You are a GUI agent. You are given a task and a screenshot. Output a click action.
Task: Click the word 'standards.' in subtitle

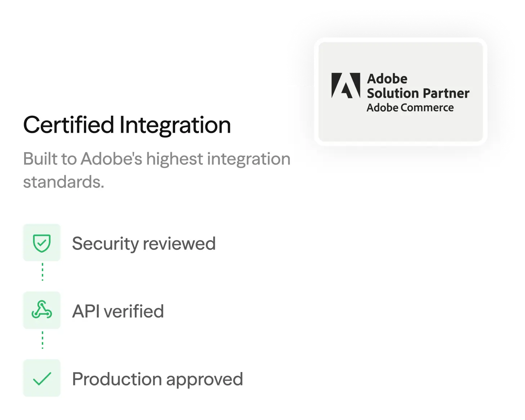(63, 182)
